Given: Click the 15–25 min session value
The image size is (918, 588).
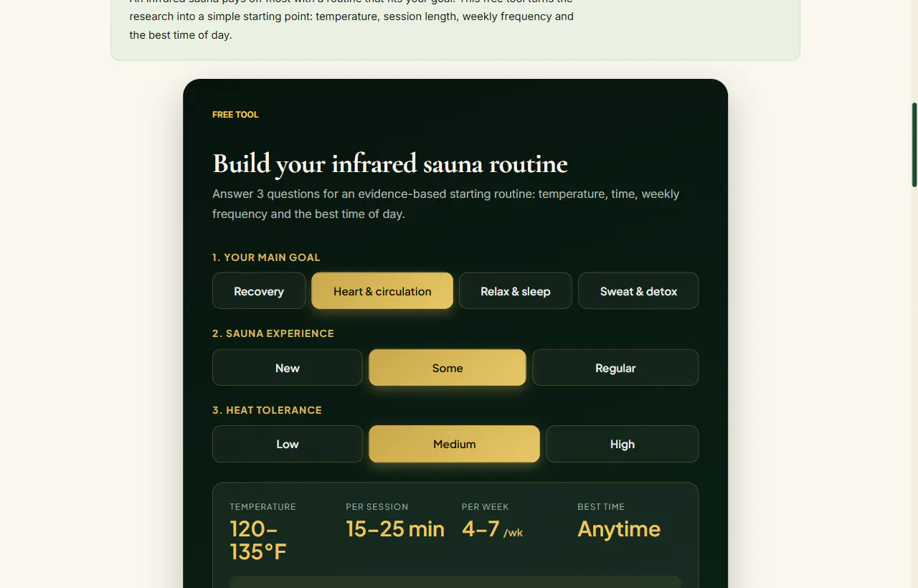Looking at the screenshot, I should [395, 529].
